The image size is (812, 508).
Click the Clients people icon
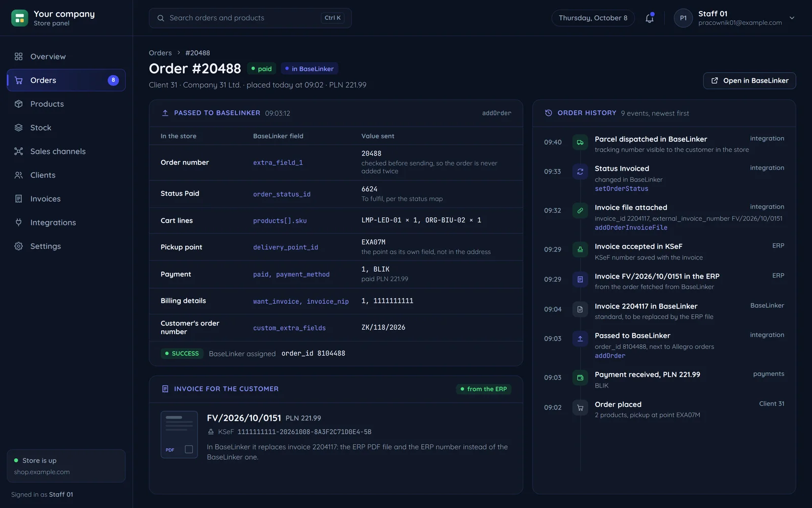click(x=19, y=175)
